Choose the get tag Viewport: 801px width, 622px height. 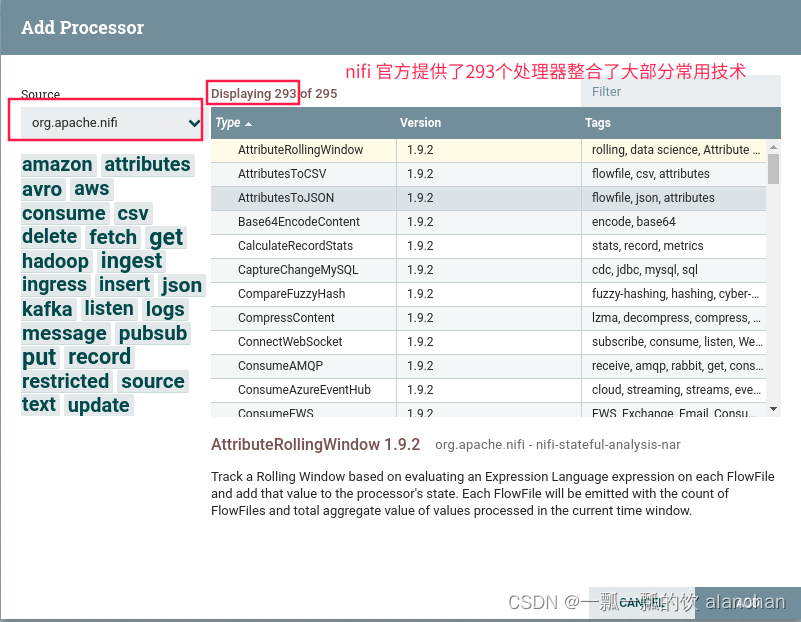166,237
